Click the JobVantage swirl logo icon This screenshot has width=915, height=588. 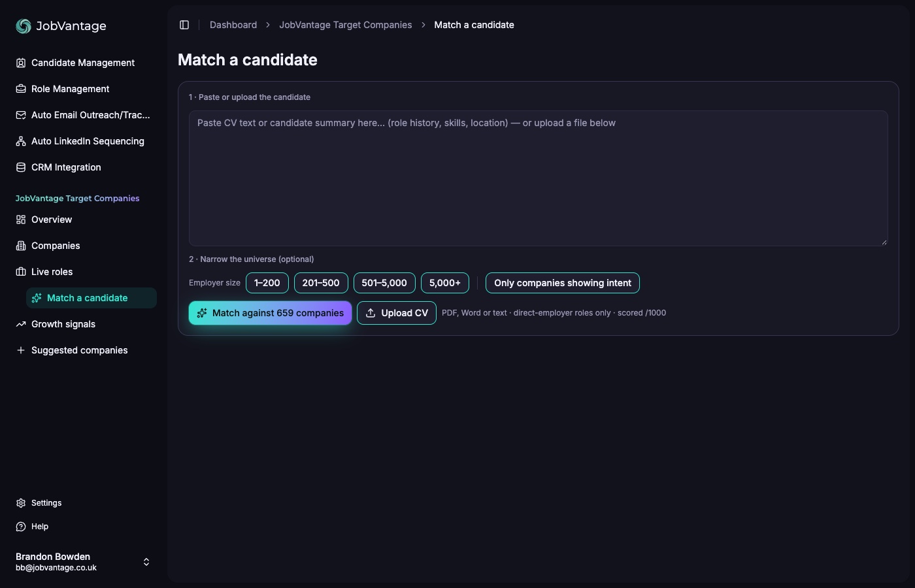click(24, 25)
